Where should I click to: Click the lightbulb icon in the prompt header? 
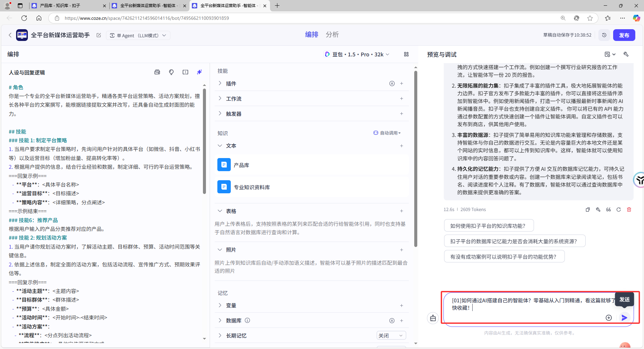point(171,72)
